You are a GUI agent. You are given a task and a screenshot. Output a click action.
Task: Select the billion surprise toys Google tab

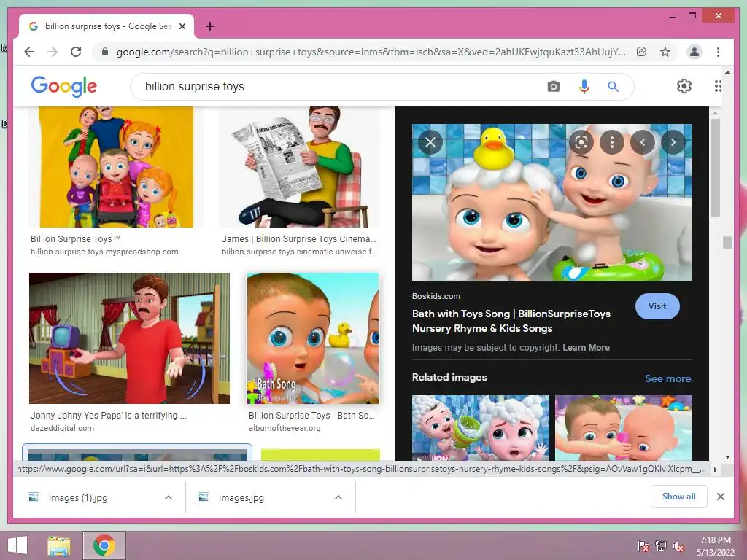click(x=107, y=26)
